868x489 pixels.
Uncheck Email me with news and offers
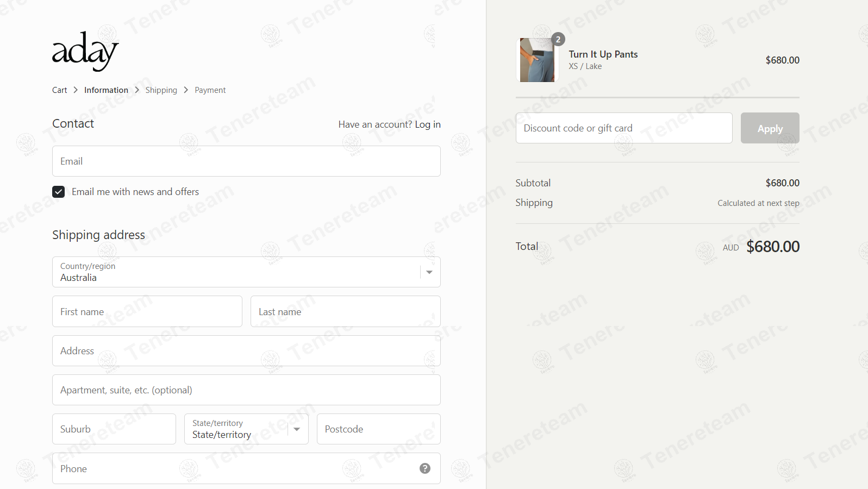pyautogui.click(x=59, y=192)
